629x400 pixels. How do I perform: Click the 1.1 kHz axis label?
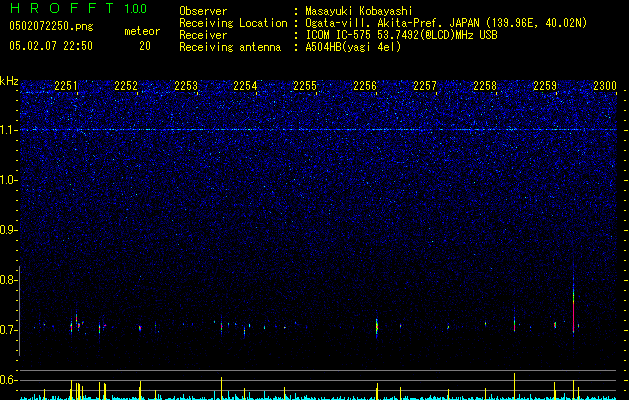point(8,130)
